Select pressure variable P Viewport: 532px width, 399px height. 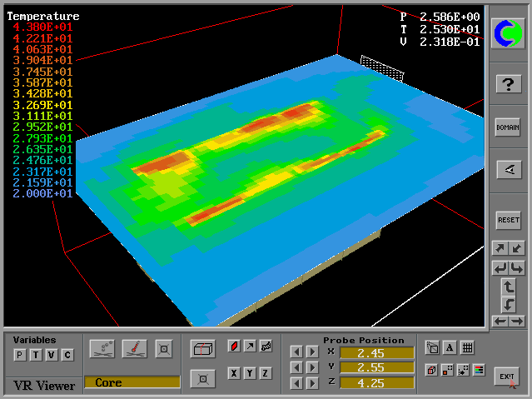pos(19,356)
